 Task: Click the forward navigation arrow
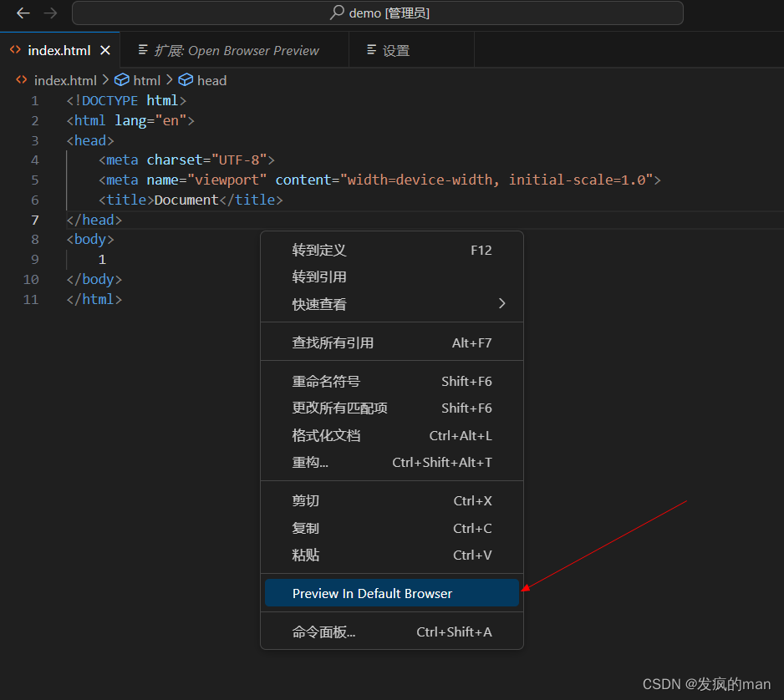click(50, 13)
